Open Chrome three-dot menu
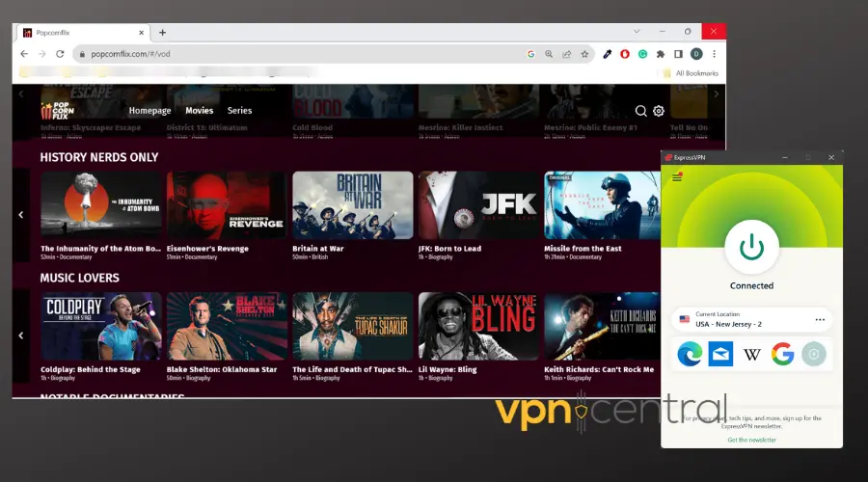Screen dimensions: 868x482 point(714,54)
